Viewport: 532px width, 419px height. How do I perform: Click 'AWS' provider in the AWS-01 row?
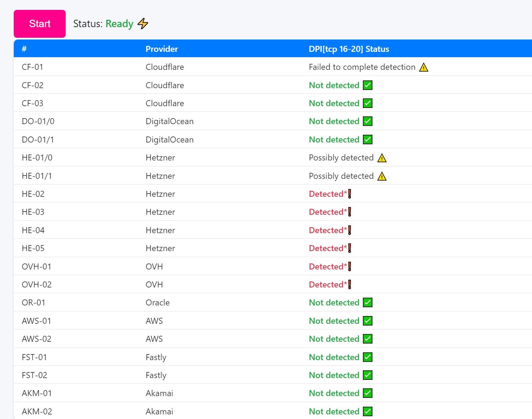click(154, 321)
